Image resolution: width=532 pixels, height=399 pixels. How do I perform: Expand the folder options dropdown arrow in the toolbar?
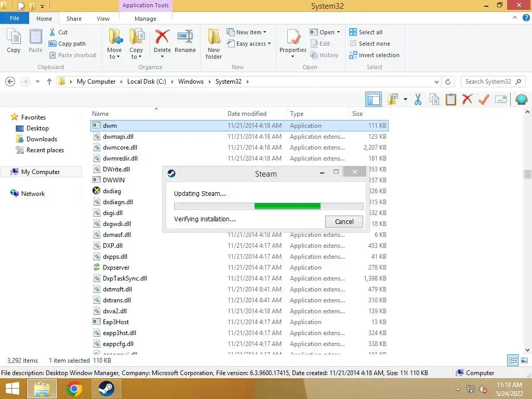[x=405, y=99]
